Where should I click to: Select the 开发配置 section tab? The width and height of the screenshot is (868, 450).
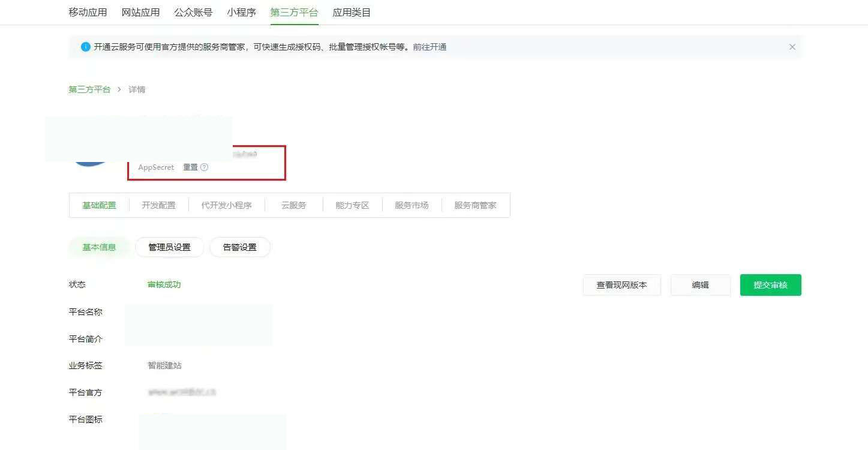158,205
